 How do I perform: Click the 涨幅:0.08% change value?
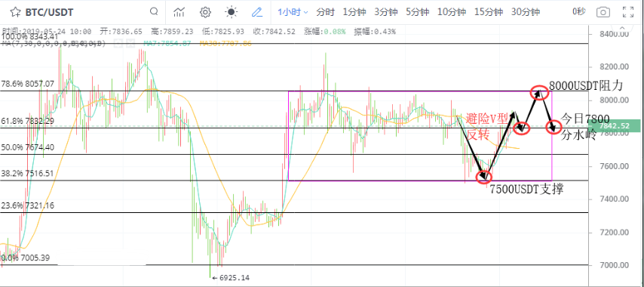324,32
